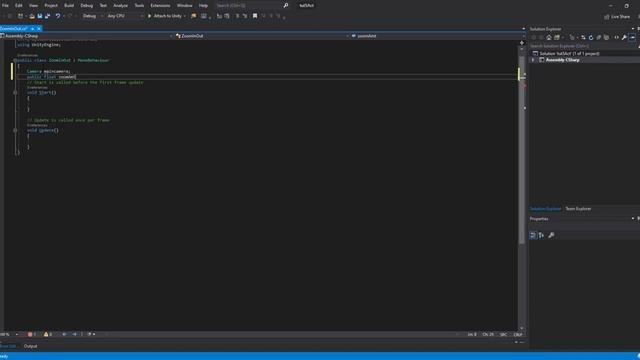This screenshot has height=360, width=640.
Task: Click the Save file icon
Action: coord(40,16)
